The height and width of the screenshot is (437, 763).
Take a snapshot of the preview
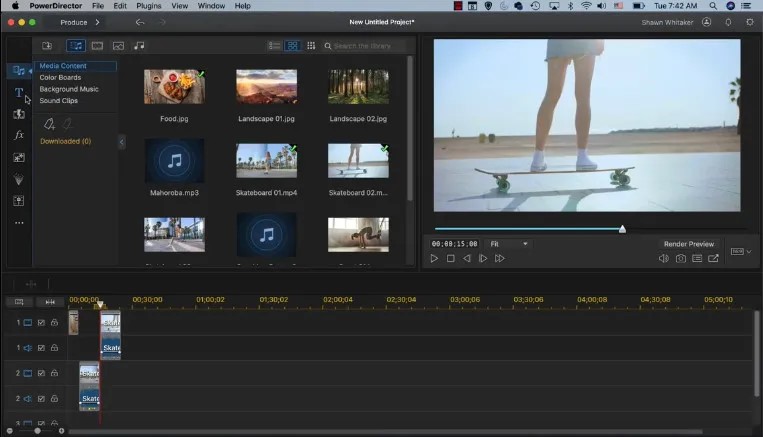(680, 259)
